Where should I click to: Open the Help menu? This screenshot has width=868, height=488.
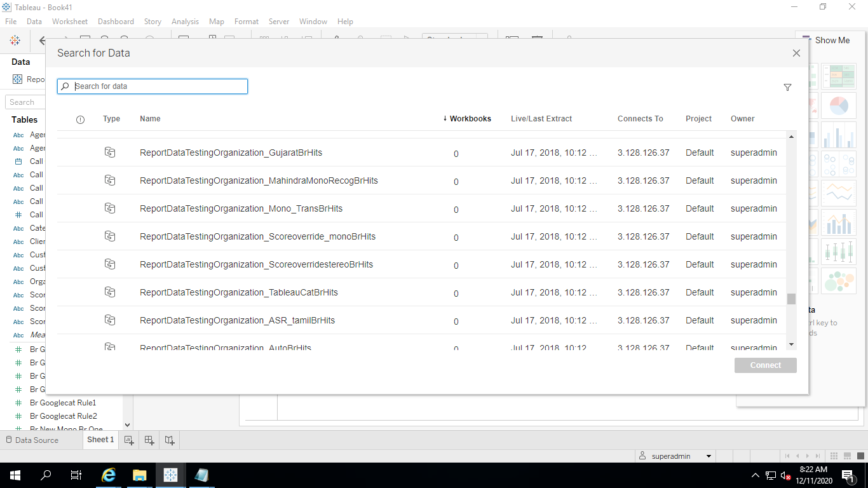345,22
